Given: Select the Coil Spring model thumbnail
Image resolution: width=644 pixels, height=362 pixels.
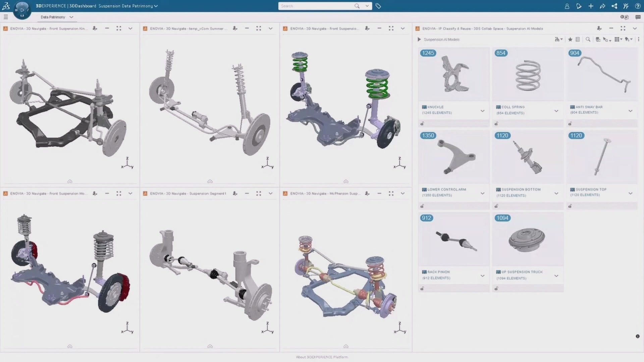Looking at the screenshot, I should tap(528, 74).
